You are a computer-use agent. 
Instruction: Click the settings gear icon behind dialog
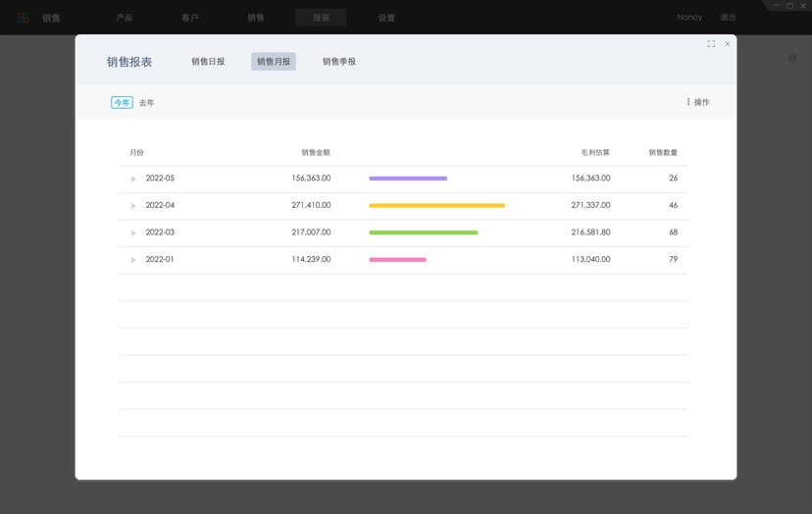pos(792,58)
